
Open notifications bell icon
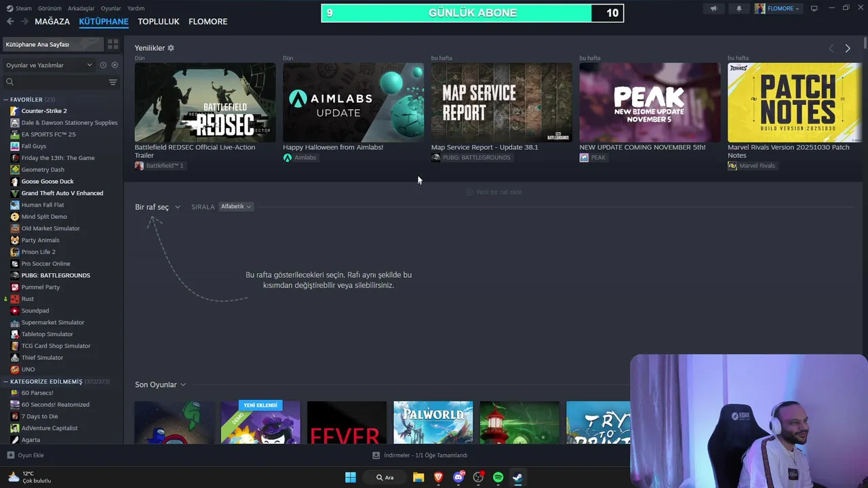(x=739, y=8)
